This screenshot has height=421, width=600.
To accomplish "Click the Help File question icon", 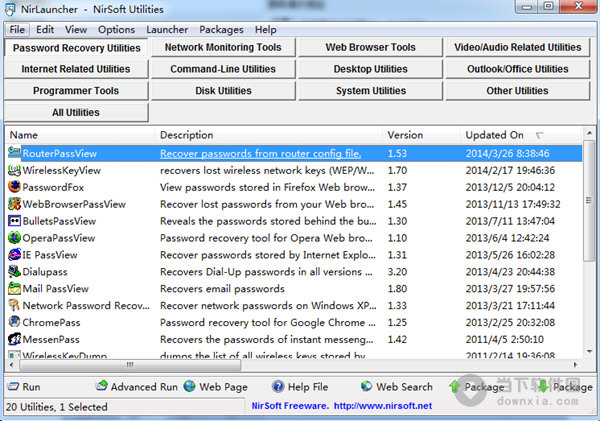I will coord(278,387).
